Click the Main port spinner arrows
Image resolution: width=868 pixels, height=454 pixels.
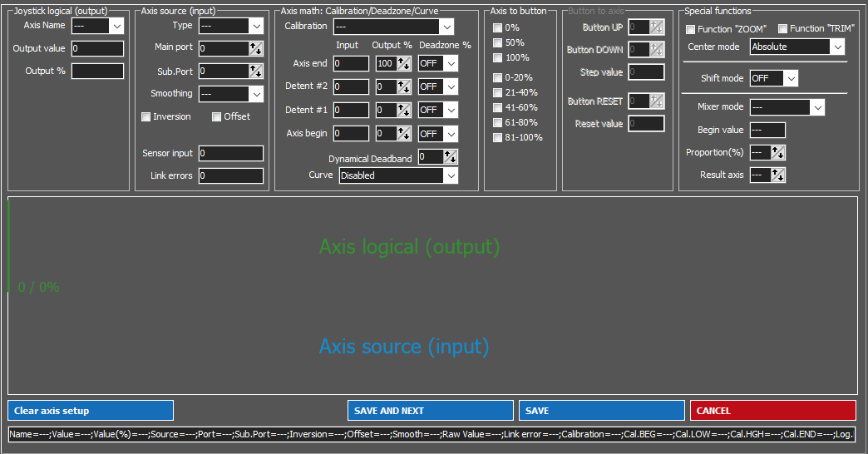point(256,49)
